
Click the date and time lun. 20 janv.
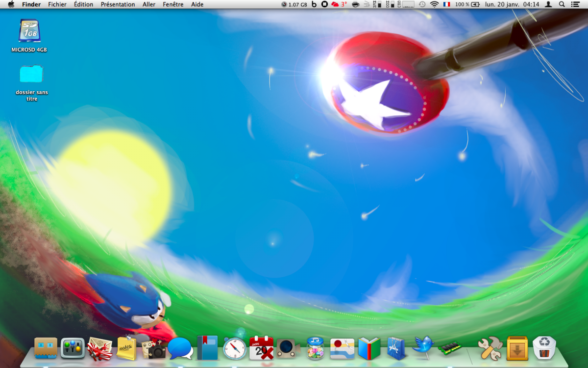(x=512, y=4)
